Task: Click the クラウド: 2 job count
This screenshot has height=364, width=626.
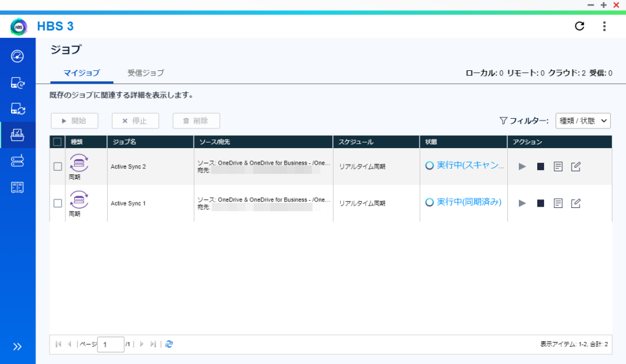Action: 567,73
